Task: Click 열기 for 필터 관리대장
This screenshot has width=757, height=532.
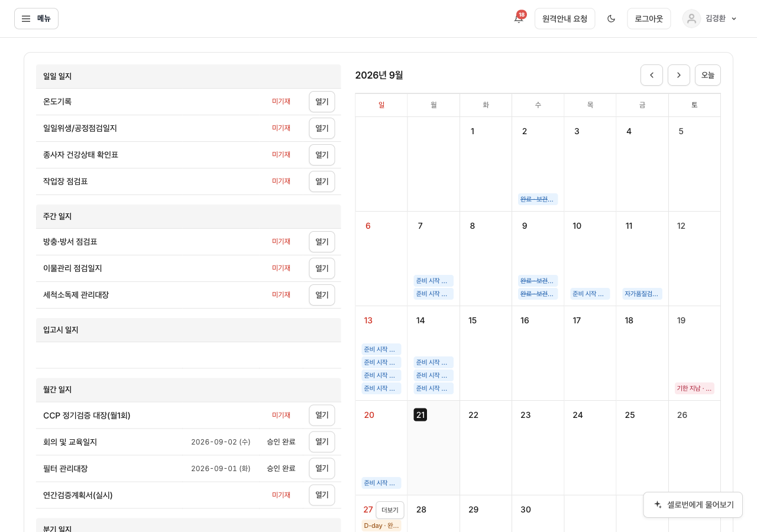Action: (322, 468)
